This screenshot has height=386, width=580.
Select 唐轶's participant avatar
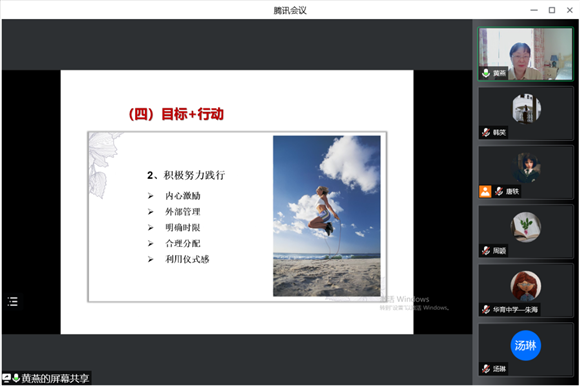526,167
